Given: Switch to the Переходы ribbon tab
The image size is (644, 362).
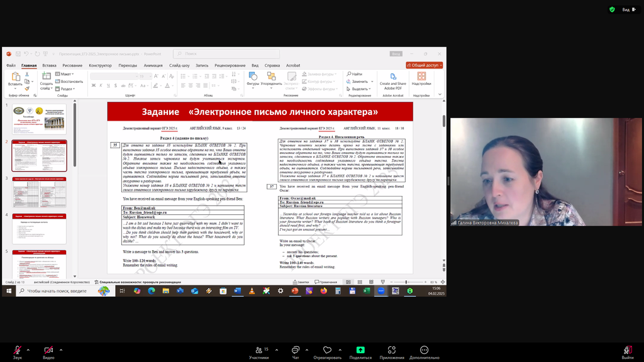Looking at the screenshot, I should tap(128, 65).
